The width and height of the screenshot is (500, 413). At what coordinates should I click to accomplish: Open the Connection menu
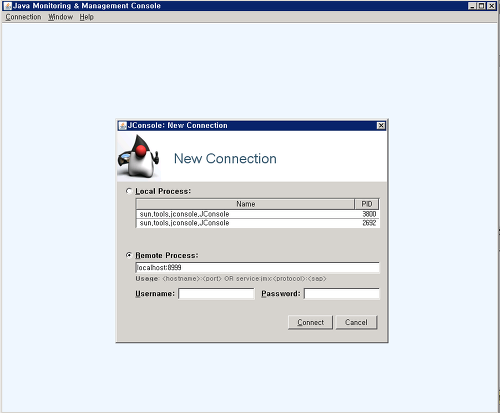[x=23, y=17]
